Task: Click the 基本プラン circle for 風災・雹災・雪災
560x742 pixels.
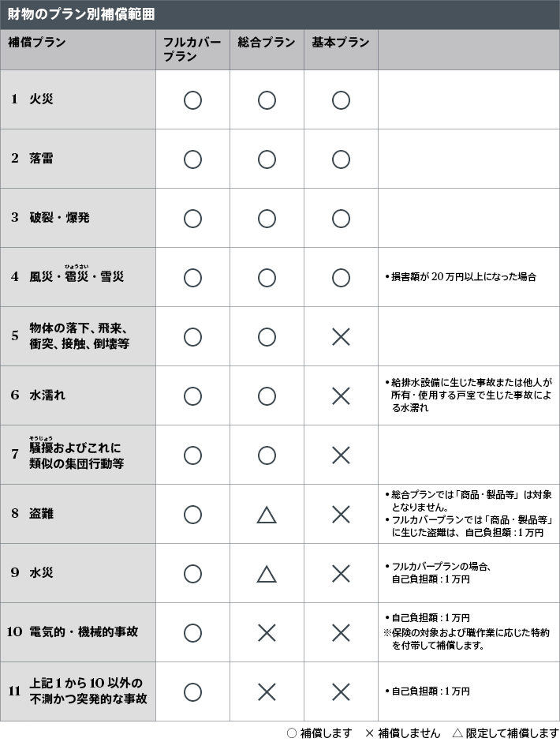Action: pos(341,278)
